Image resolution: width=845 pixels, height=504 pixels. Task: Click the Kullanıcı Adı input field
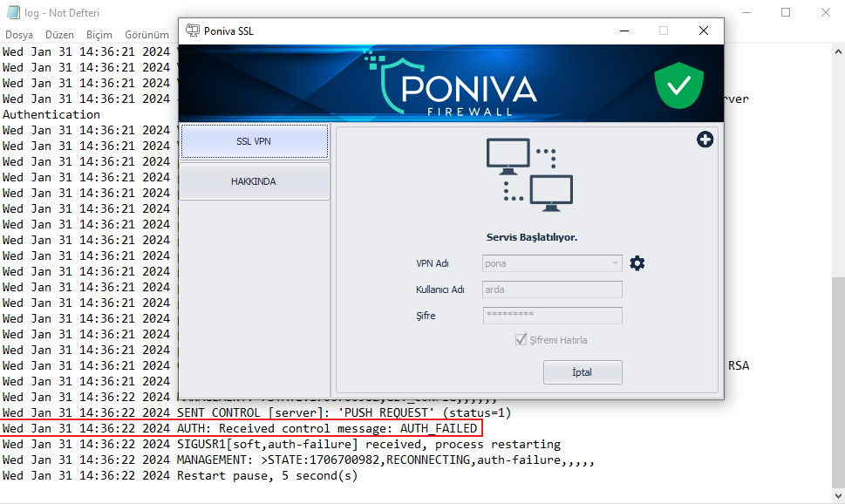[x=552, y=289]
